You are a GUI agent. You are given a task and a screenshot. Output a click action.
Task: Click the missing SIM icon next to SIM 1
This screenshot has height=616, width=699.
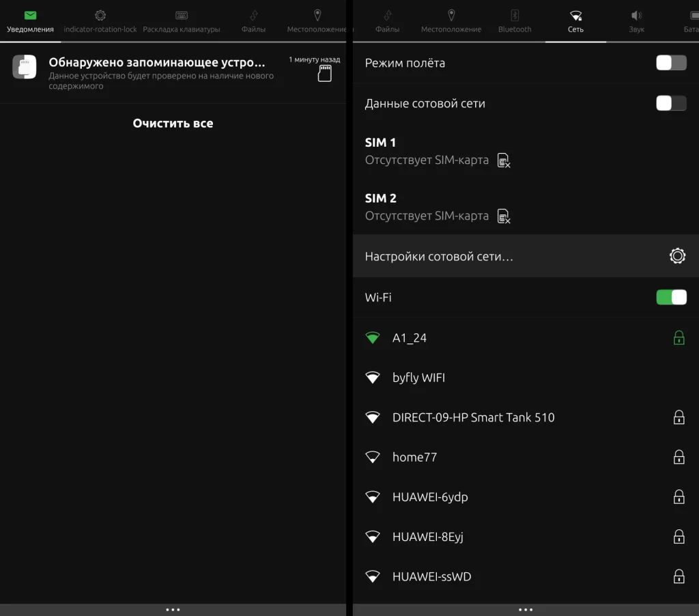coord(504,160)
